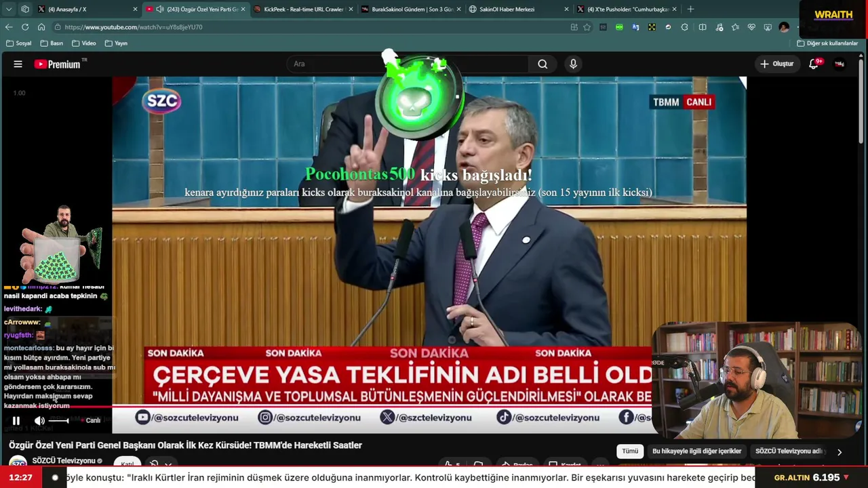Open the YouTube guide hamburger menu
Image resolution: width=868 pixels, height=488 pixels.
pos(18,64)
